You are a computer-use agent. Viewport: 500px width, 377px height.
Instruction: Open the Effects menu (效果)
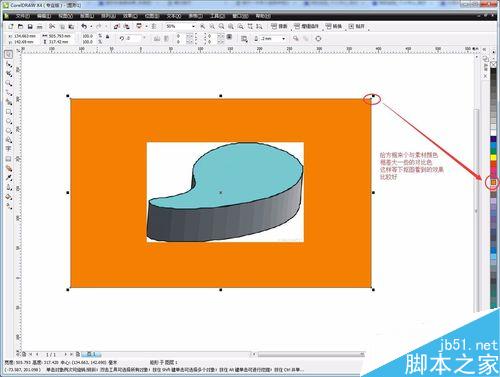[x=130, y=16]
